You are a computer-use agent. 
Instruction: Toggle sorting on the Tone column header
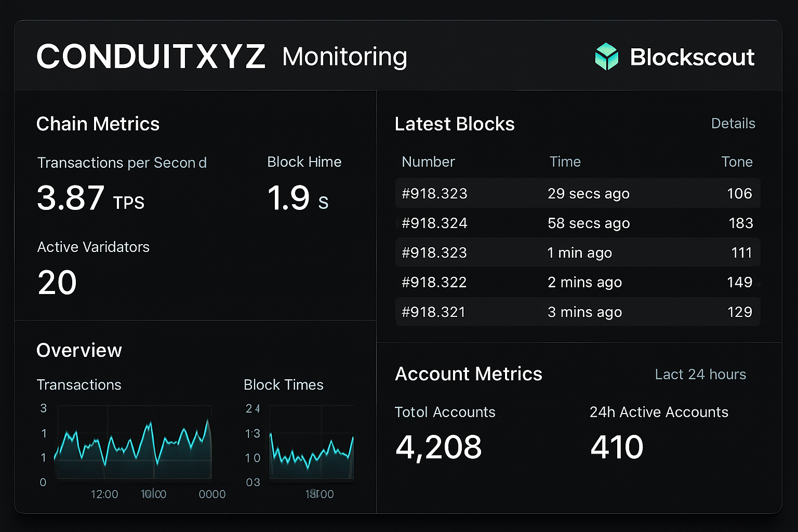(737, 162)
